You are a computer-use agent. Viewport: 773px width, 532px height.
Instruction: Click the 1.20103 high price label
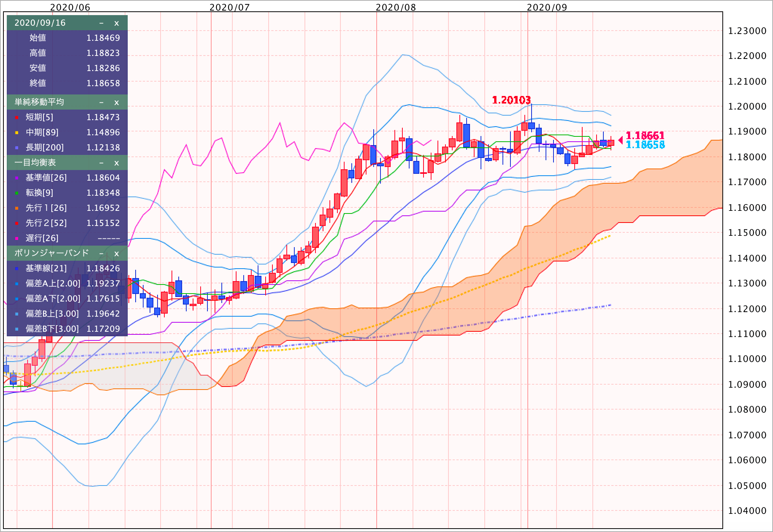pyautogui.click(x=511, y=100)
